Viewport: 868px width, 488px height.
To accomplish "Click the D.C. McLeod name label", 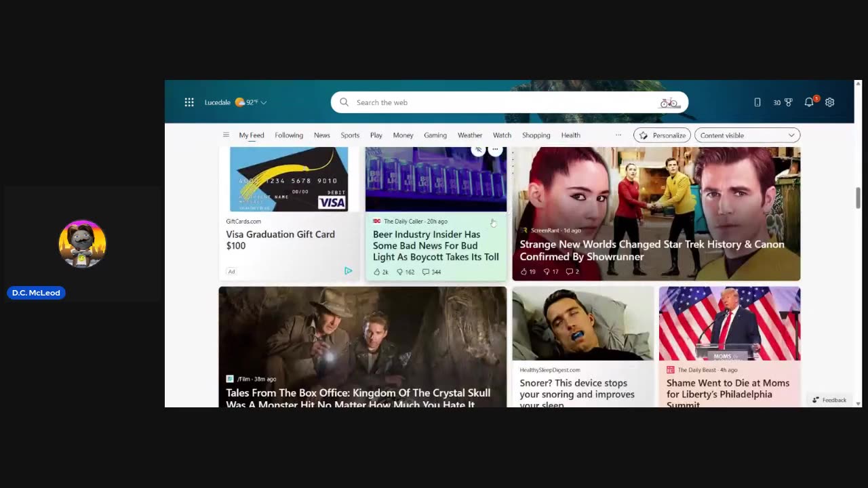I will [x=36, y=293].
